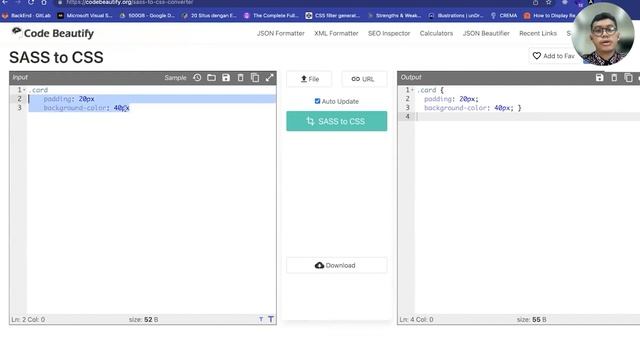Click 'Ln: 2 Col: 0' status text
The image size is (640, 360).
[28, 320]
